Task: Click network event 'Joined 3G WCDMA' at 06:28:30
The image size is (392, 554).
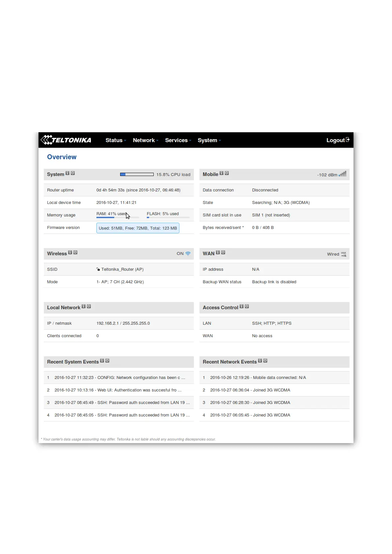Action: [x=274, y=403]
